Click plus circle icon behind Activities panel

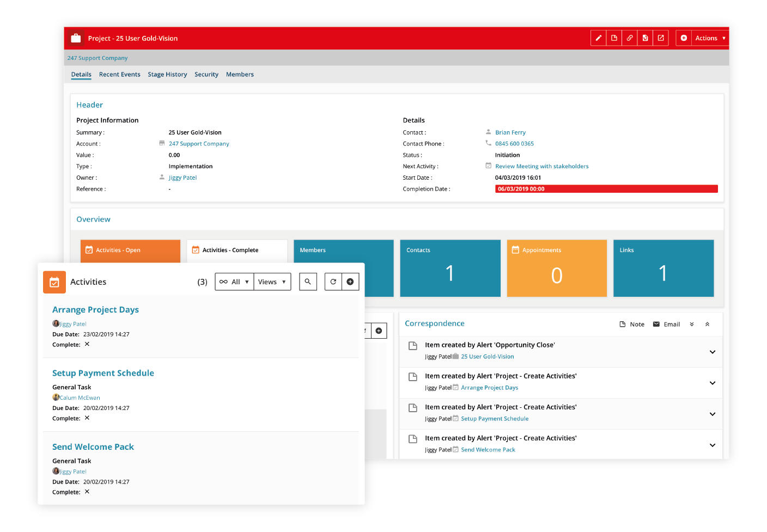point(379,331)
